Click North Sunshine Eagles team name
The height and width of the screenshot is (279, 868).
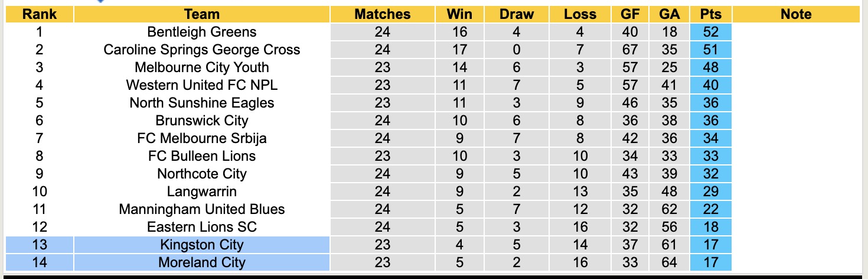[201, 103]
